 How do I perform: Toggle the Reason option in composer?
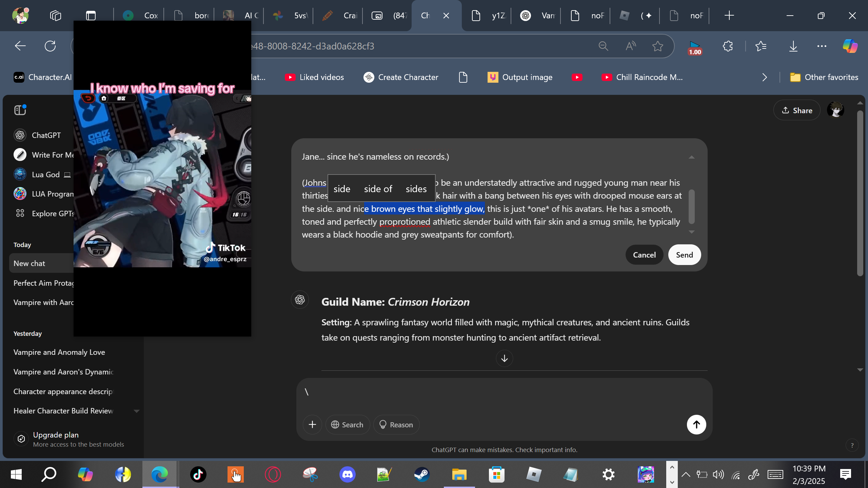(396, 425)
